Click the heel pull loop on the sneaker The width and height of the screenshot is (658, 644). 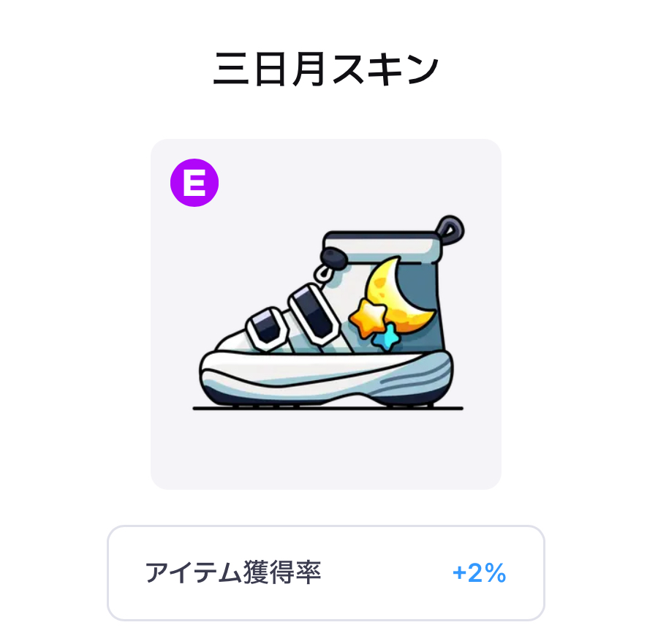(450, 229)
